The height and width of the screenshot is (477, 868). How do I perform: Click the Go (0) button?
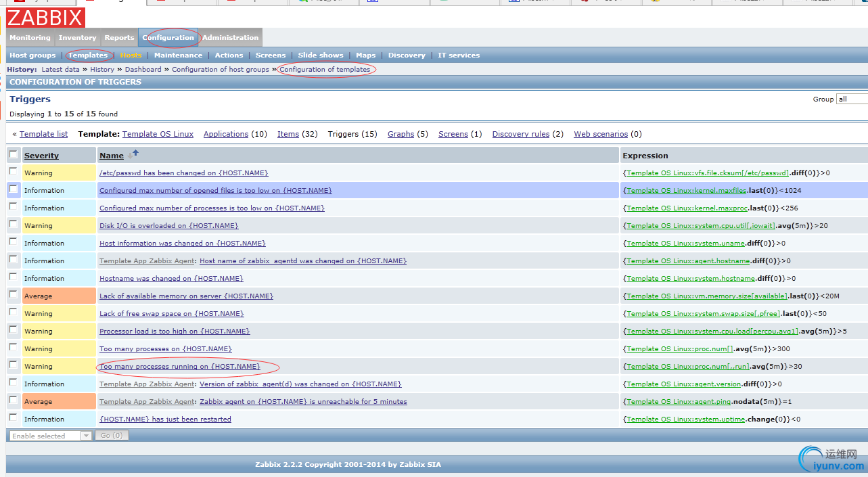tap(112, 436)
